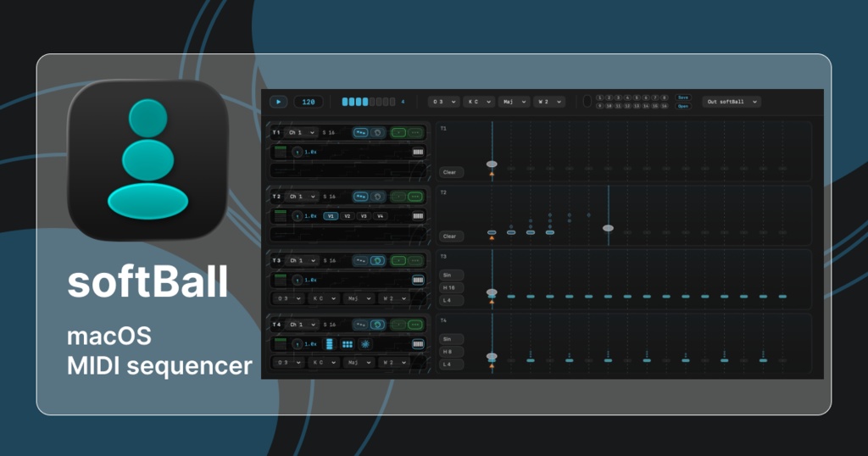868x456 pixels.
Task: Click T4 starburst pattern icon
Action: (364, 344)
